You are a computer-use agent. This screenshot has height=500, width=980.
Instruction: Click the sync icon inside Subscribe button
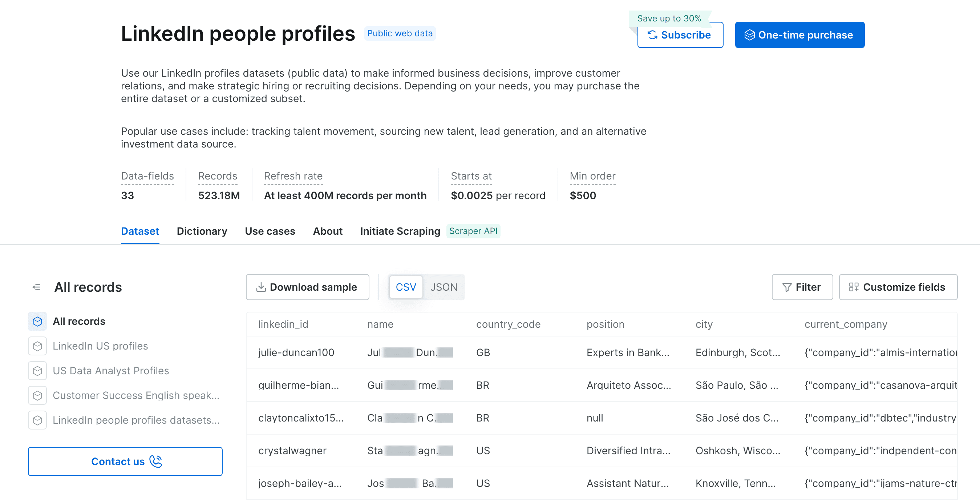coord(653,35)
